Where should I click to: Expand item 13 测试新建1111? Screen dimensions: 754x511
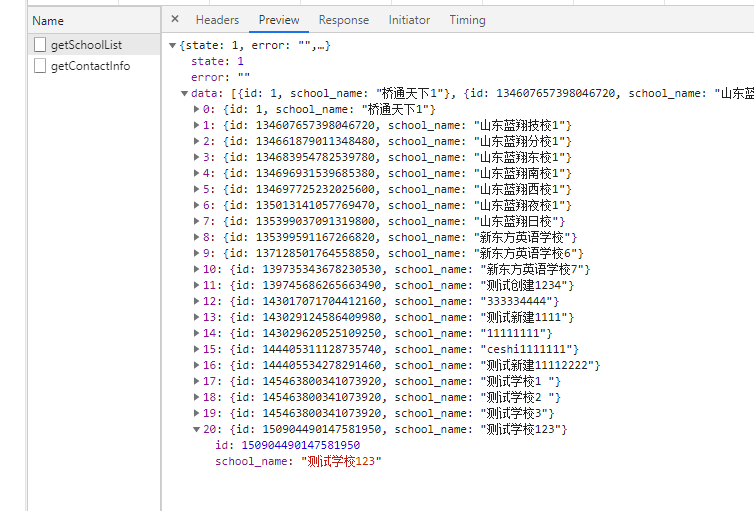click(x=196, y=317)
